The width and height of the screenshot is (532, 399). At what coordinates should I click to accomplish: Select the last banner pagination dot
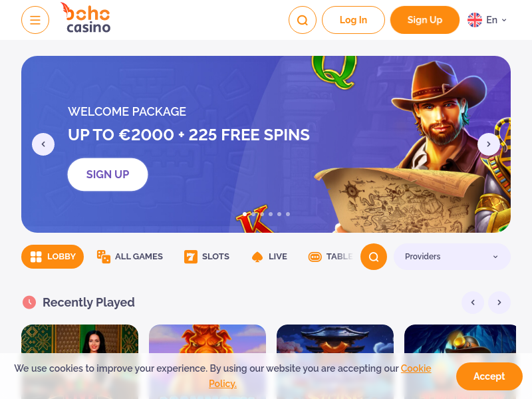[x=288, y=214]
